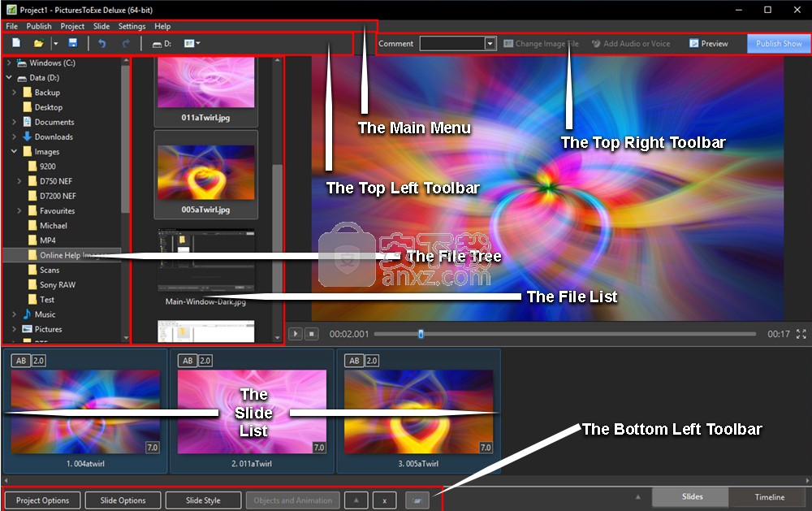Toggle fullscreen preview icon
Image resolution: width=812 pixels, height=511 pixels.
coord(801,334)
